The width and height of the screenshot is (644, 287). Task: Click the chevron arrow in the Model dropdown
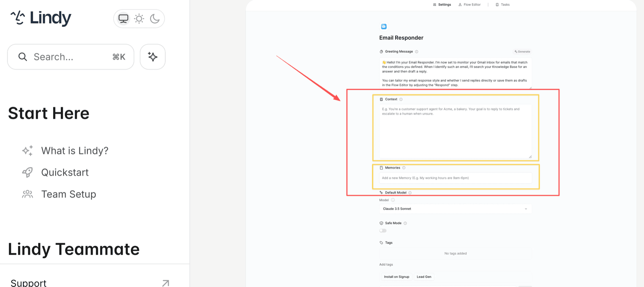point(526,209)
